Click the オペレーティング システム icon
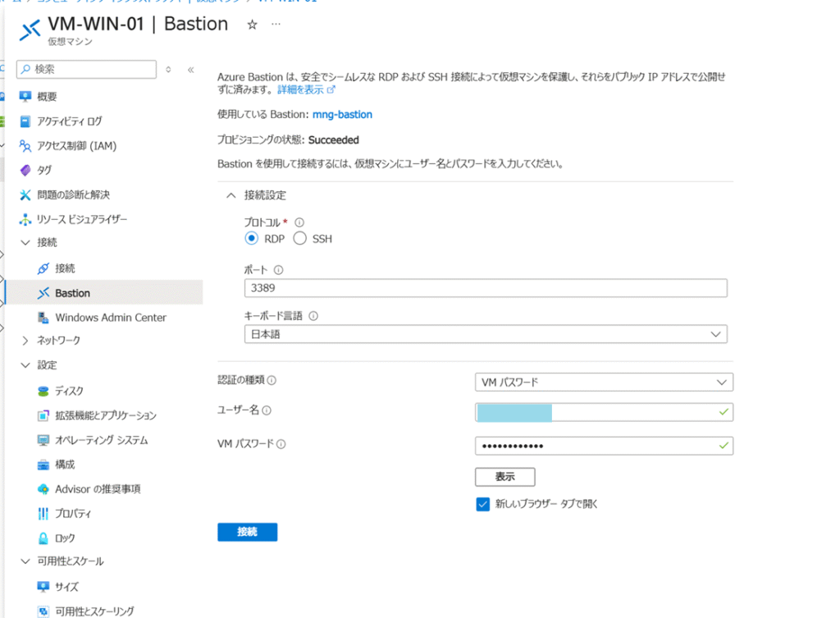 [x=43, y=440]
